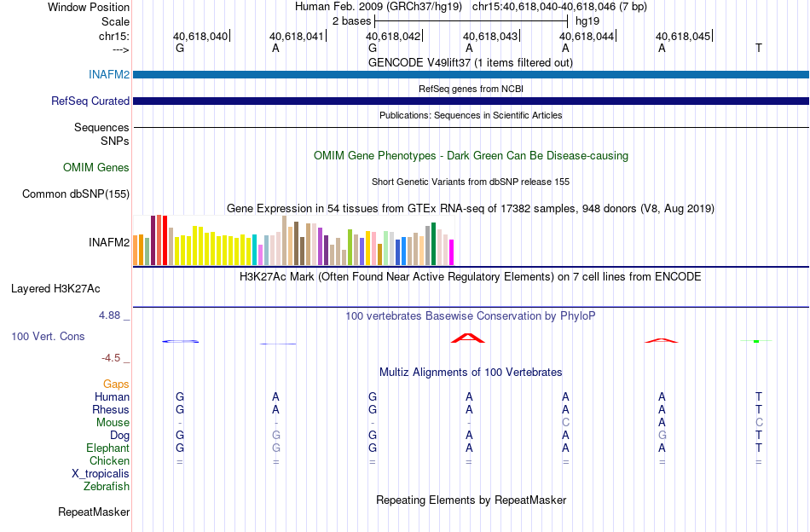This screenshot has width=810, height=532.
Task: Click the chr15:40,618,040-40,618,046 position text
Action: [x=546, y=7]
